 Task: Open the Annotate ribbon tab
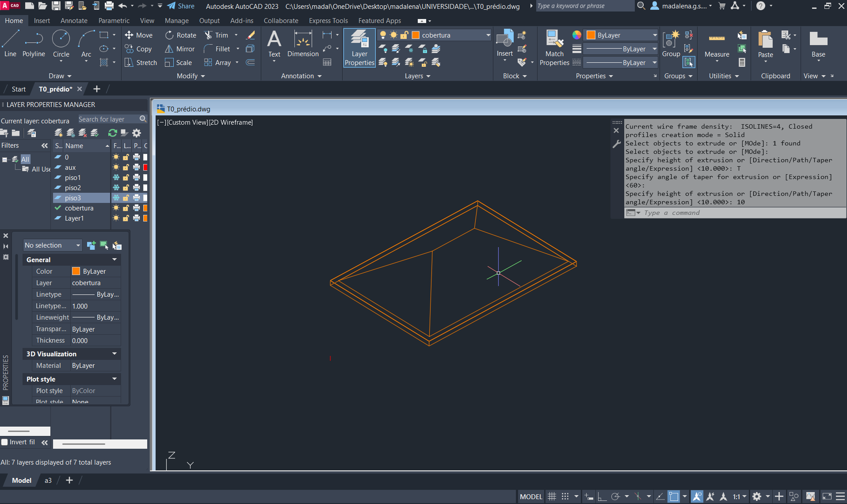coord(74,21)
